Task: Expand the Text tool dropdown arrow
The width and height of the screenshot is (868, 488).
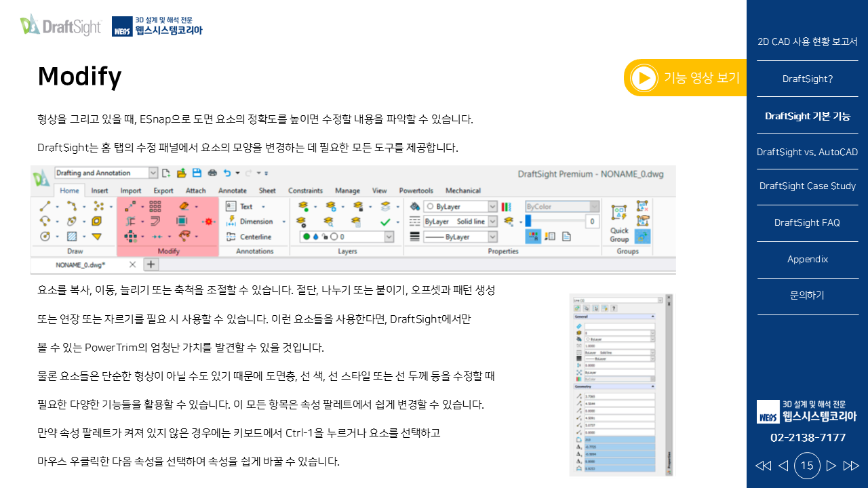Action: point(264,207)
